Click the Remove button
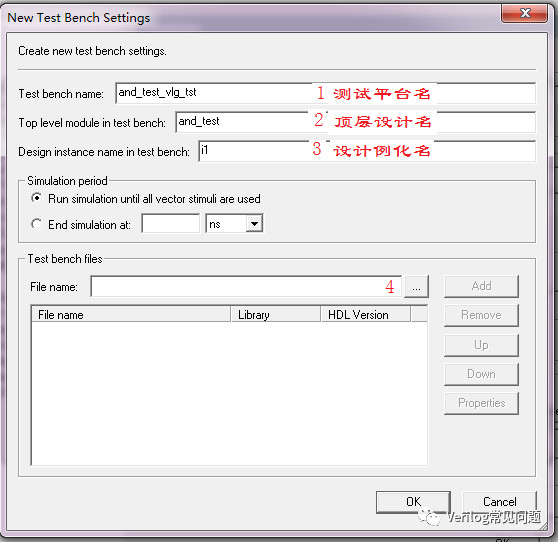 coord(481,315)
